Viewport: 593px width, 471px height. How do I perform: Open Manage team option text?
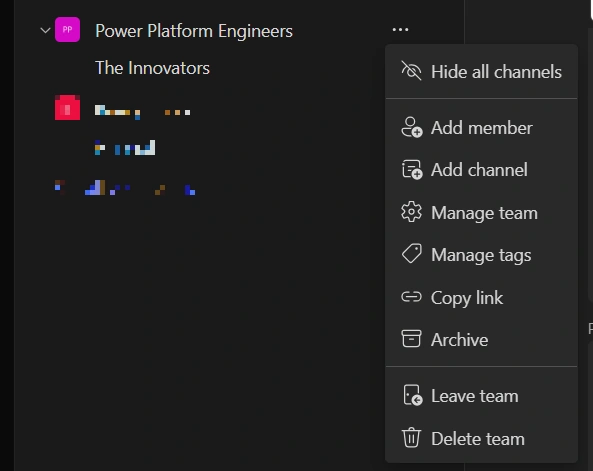[x=484, y=213]
